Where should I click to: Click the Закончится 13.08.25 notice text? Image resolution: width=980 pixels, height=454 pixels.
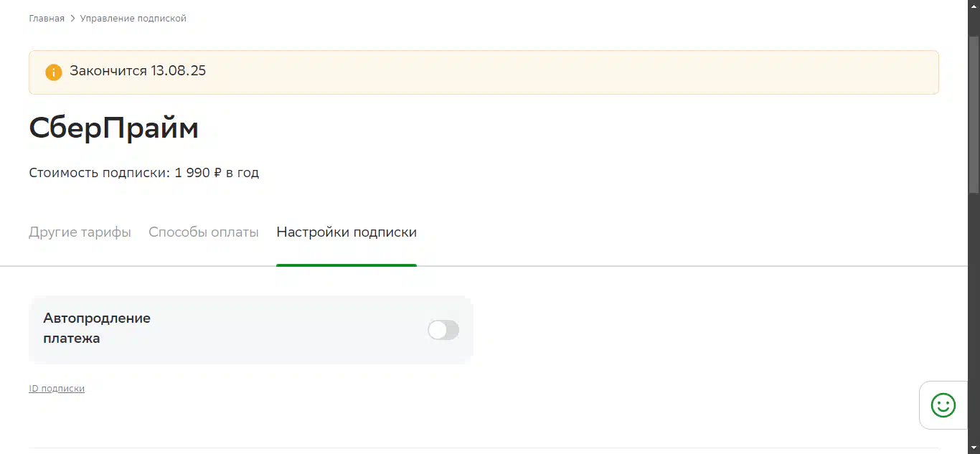coord(138,71)
